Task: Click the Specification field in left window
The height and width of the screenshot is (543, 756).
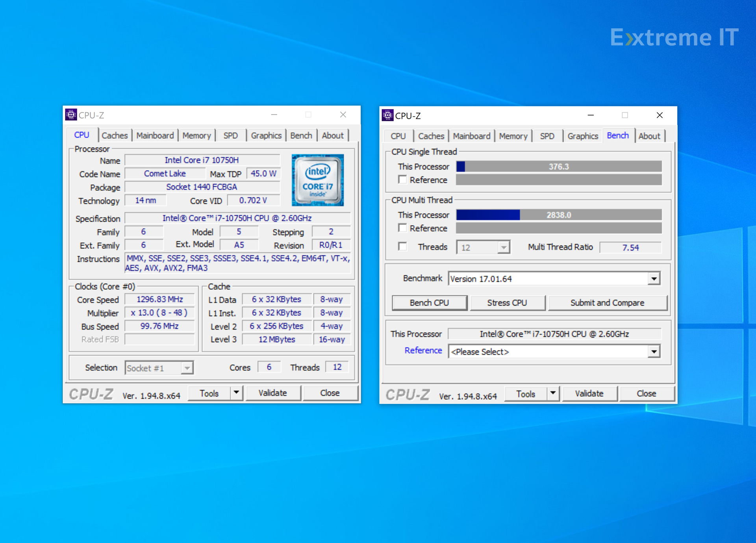Action: coord(237,218)
